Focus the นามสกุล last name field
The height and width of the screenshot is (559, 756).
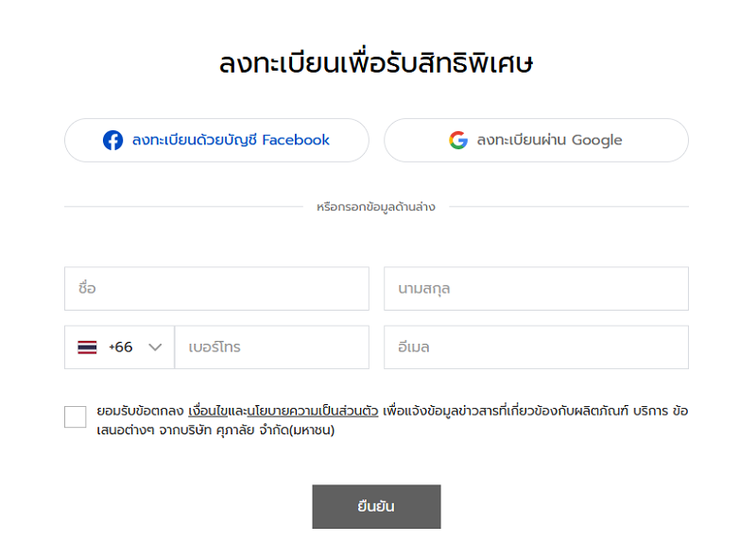tap(536, 289)
